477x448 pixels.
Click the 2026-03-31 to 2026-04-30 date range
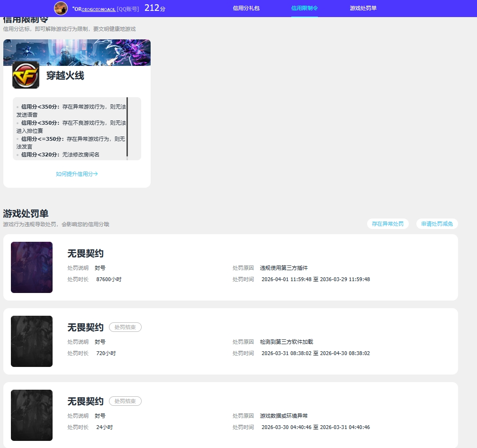tap(316, 353)
